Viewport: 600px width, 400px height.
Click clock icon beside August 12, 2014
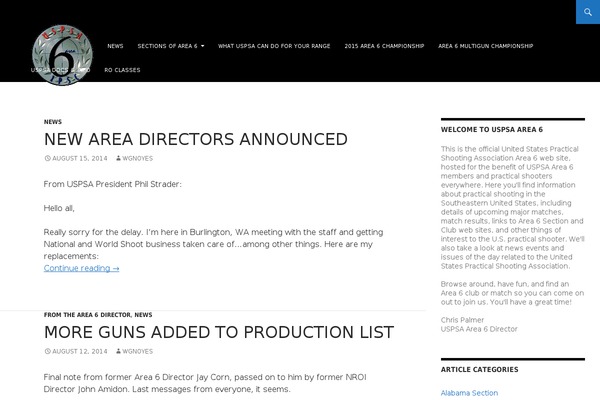click(x=47, y=351)
